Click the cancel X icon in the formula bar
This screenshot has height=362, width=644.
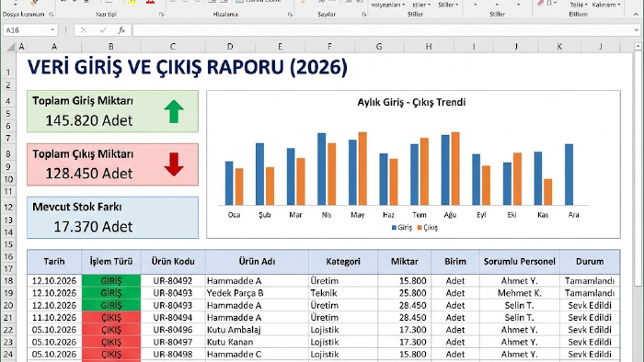pos(84,30)
